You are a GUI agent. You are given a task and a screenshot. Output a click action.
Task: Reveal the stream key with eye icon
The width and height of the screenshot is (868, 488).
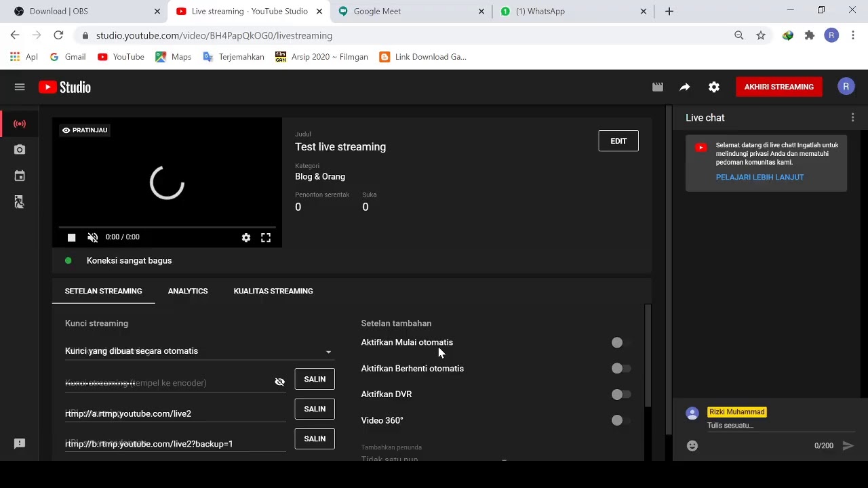(x=279, y=382)
